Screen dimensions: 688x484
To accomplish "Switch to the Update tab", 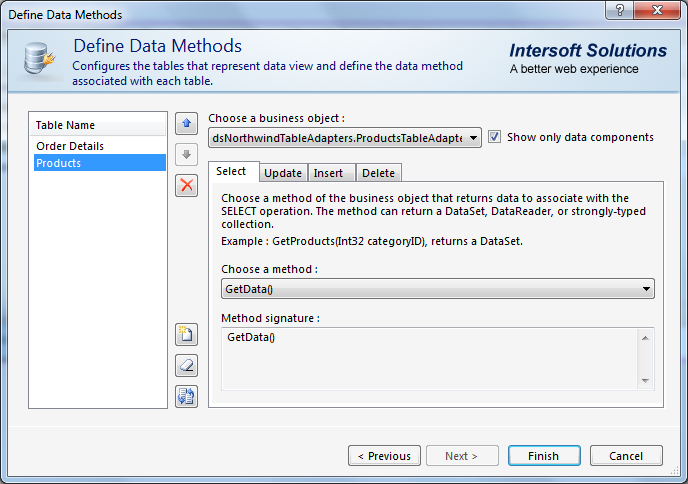I will tap(283, 173).
